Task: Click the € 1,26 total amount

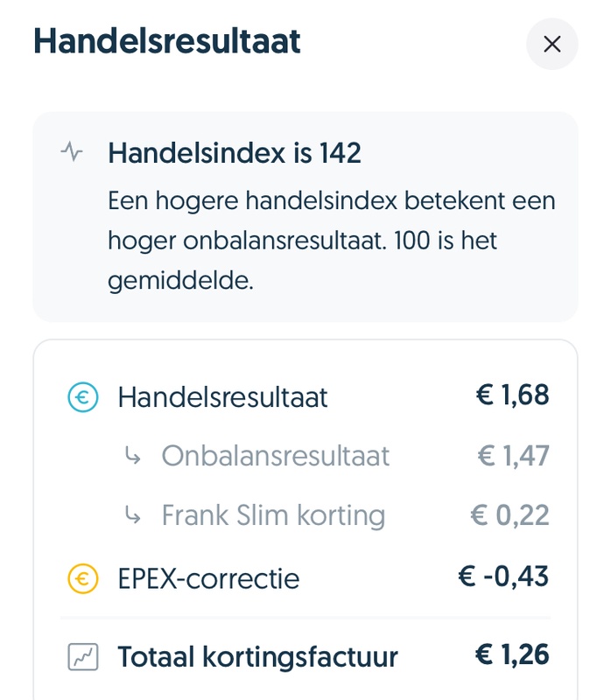Action: pyautogui.click(x=512, y=654)
